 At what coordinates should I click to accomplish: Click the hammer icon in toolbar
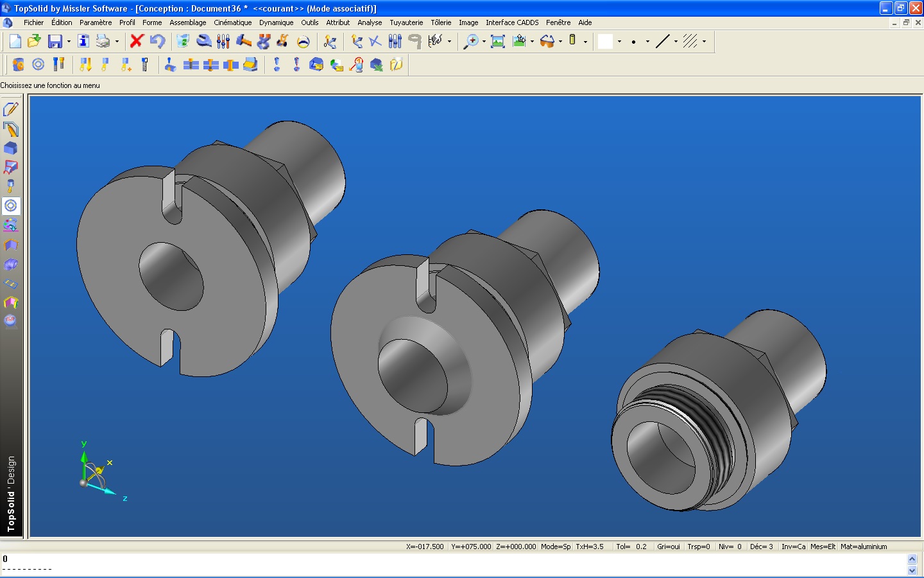[x=243, y=42]
